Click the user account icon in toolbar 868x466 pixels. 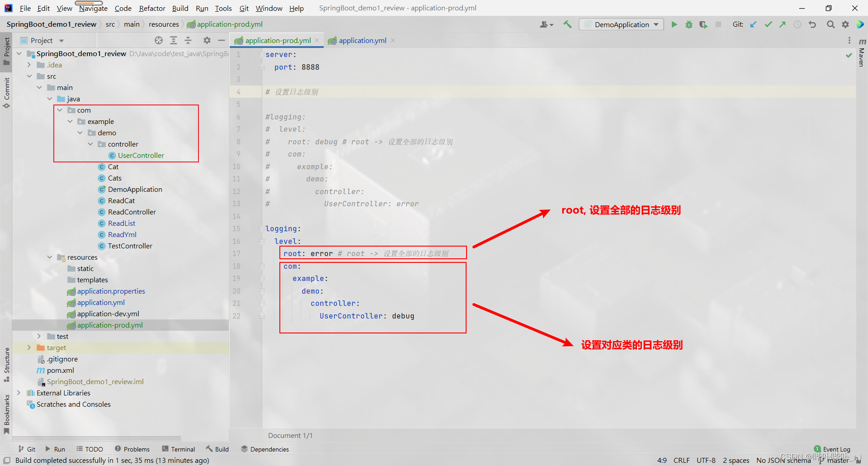click(x=546, y=24)
